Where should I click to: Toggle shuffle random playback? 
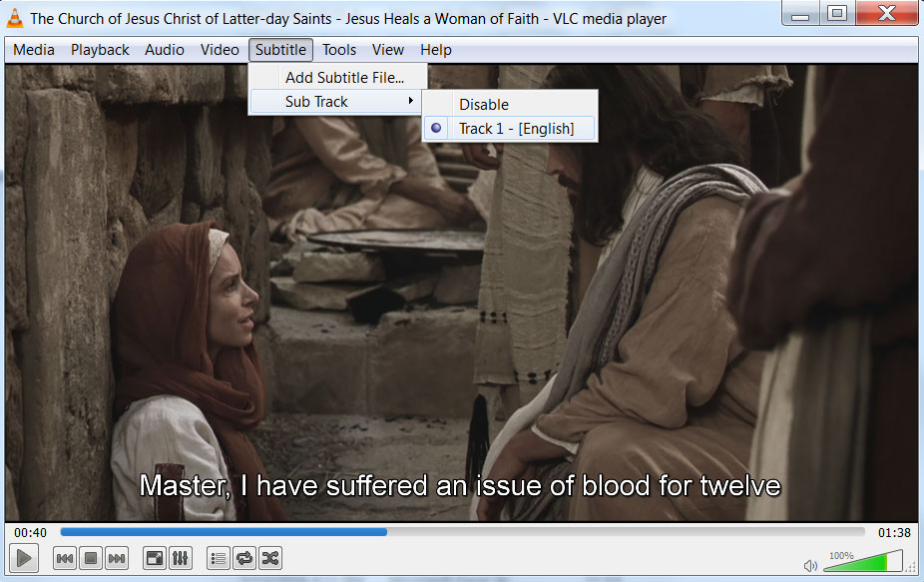[x=270, y=559]
